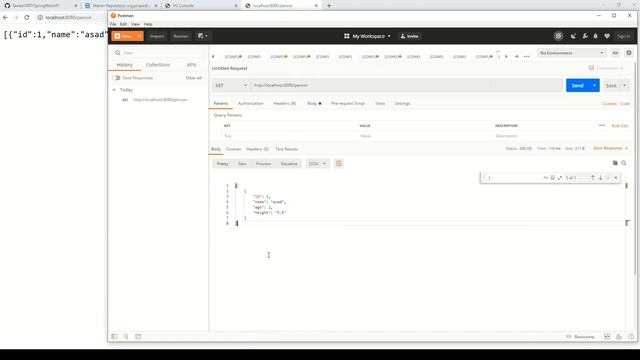Select the Pre-request Script tab
640x360 pixels.
pyautogui.click(x=348, y=103)
